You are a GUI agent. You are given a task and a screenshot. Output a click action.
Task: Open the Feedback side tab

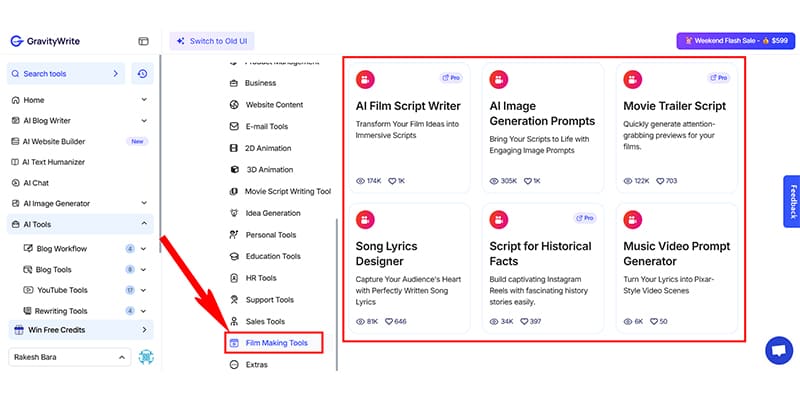point(791,202)
